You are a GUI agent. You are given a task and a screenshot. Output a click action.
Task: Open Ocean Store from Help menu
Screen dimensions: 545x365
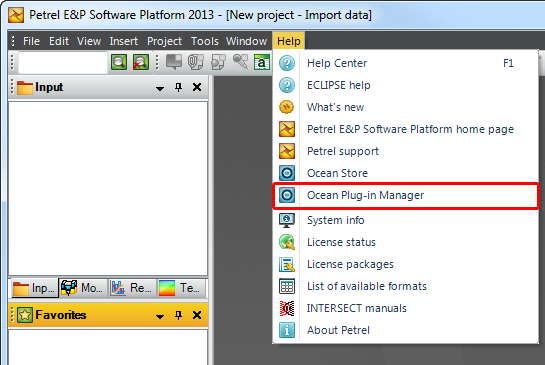[406, 173]
